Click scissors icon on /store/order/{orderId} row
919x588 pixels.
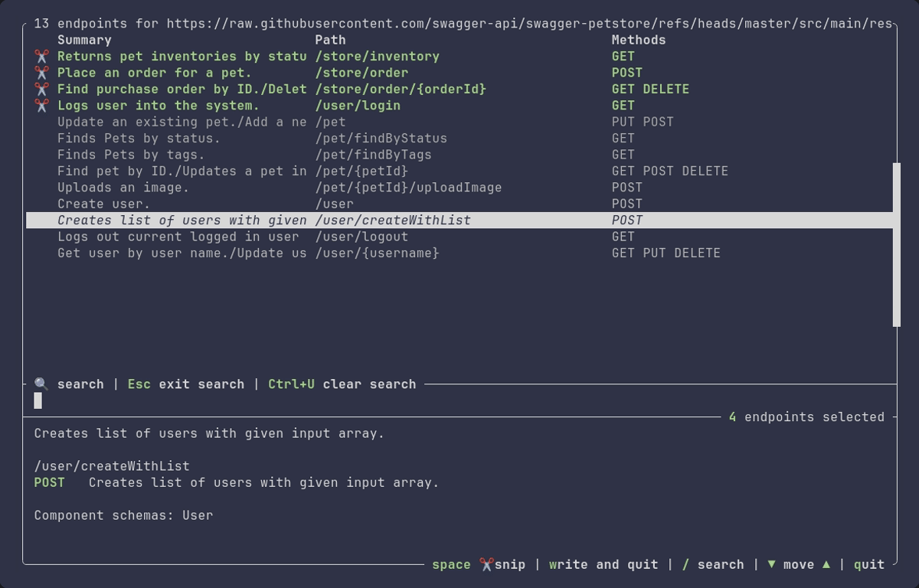41,90
